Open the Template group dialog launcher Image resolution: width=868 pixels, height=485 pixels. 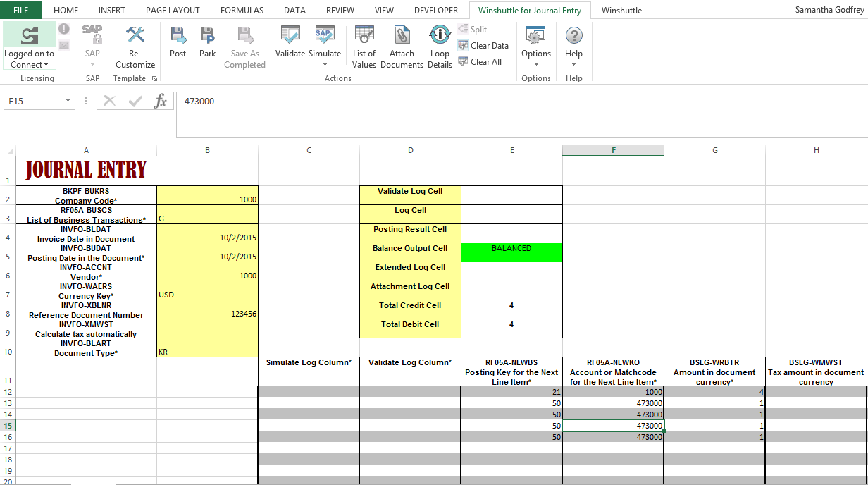click(x=154, y=78)
